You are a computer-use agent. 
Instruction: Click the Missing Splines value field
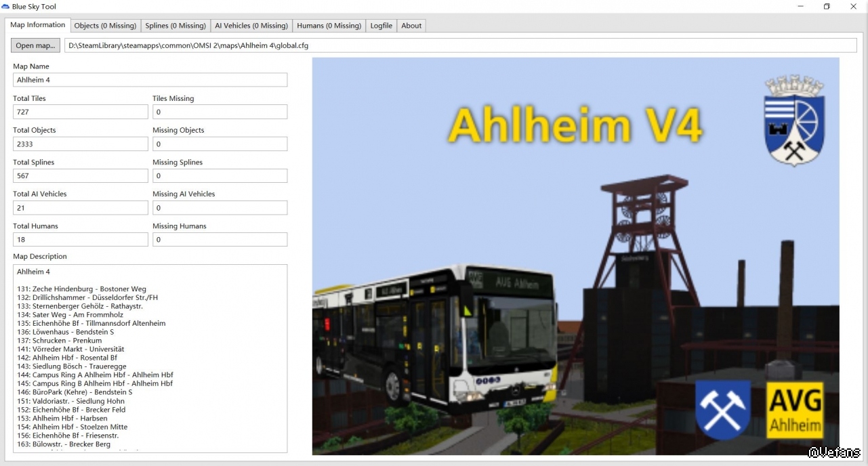click(220, 176)
